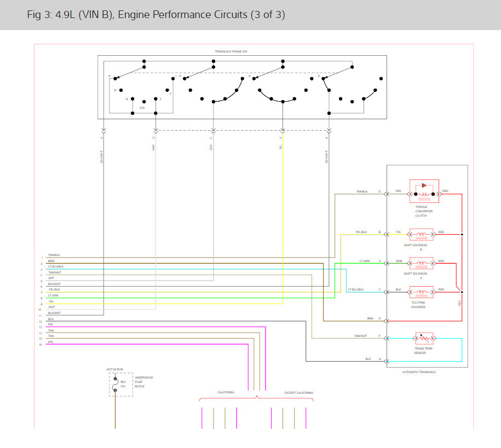Click the HOT IN RUN label

coord(114,369)
